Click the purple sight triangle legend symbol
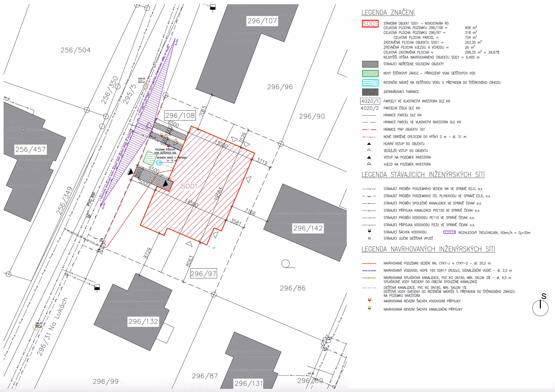555x392 pixels. coord(449,232)
